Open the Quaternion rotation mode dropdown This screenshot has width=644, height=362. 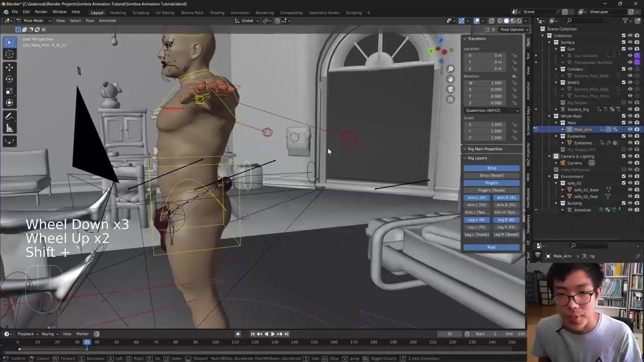(492, 110)
